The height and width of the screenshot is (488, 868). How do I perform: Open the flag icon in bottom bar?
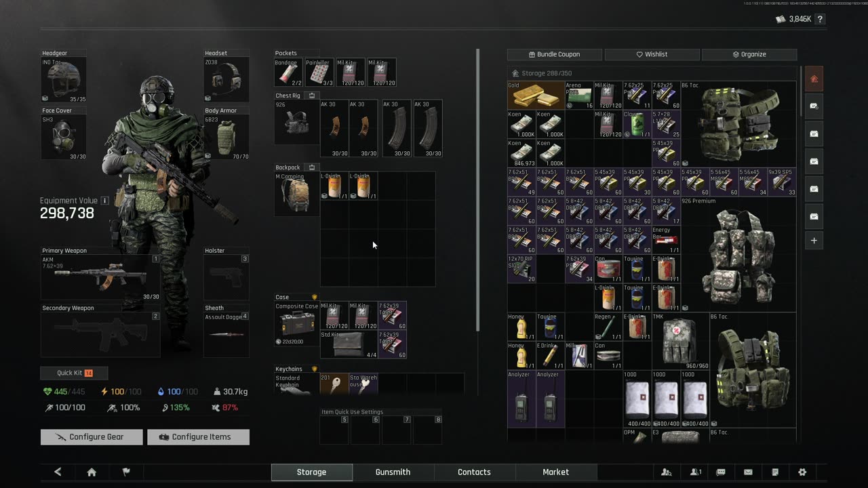126,472
